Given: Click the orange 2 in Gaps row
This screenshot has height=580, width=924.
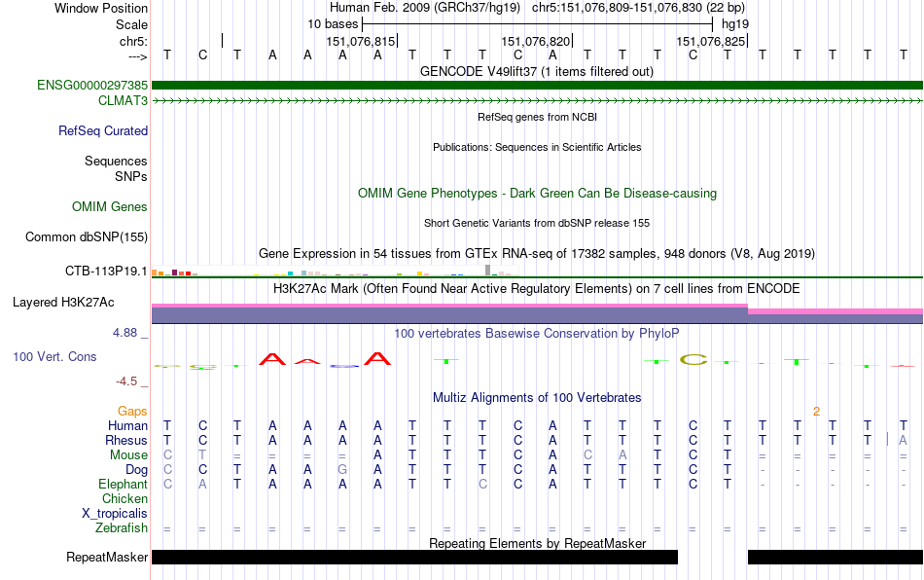Looking at the screenshot, I should point(816,412).
